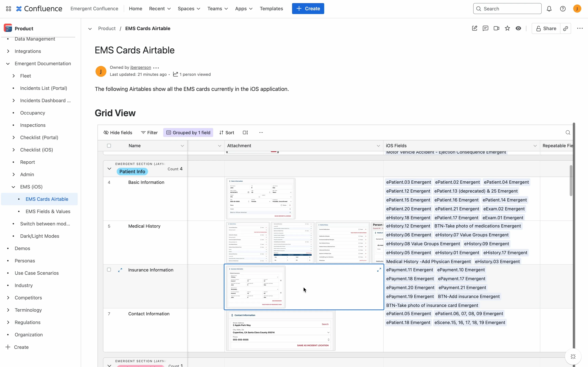
Task: Open the comments icon on the page toolbar
Action: pos(485,28)
